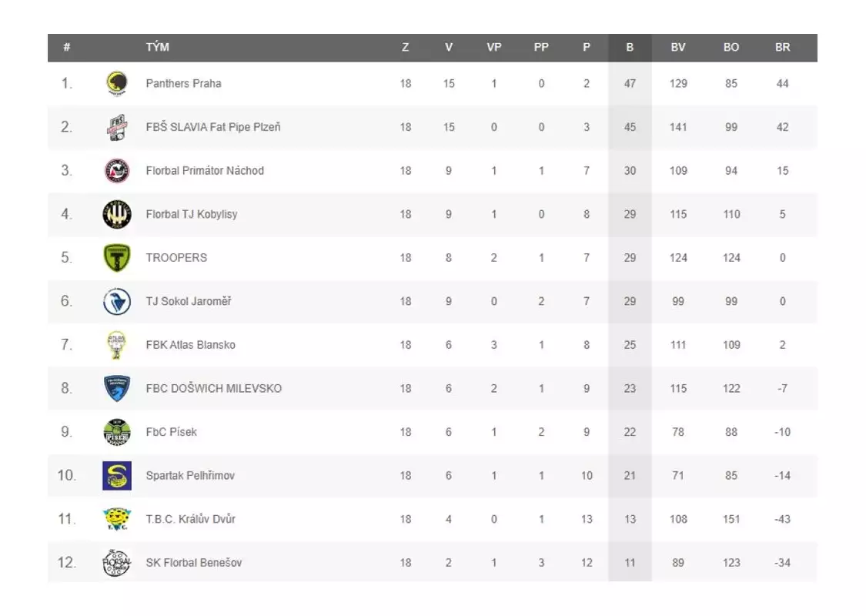Screen dimensions: 866x616
Task: Select the Spartak Pelhřimov team name
Action: tap(190, 476)
